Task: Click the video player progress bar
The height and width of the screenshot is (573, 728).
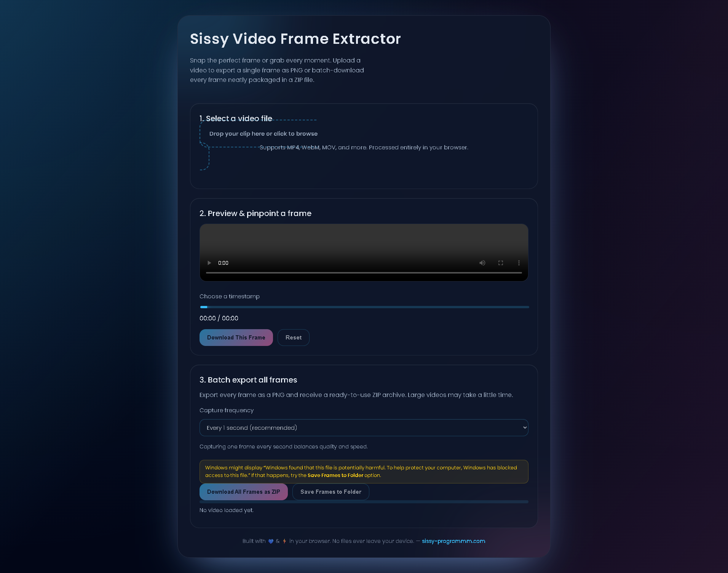Action: click(364, 273)
